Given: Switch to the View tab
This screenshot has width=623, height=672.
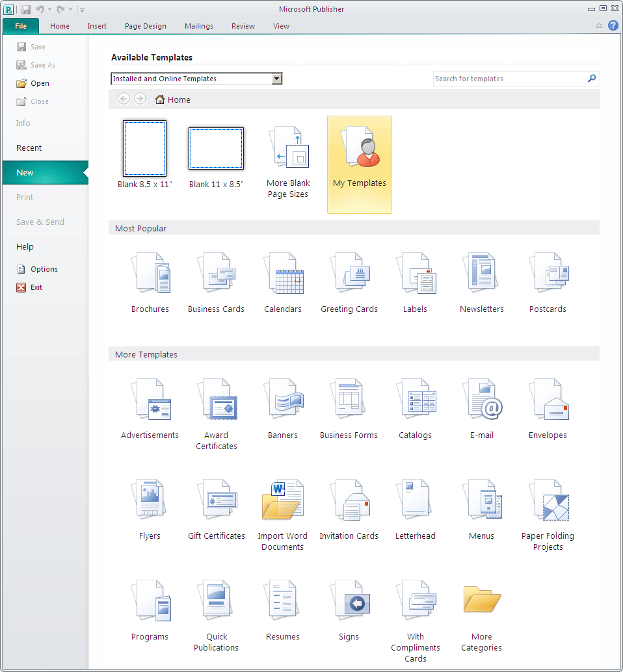Looking at the screenshot, I should [281, 26].
